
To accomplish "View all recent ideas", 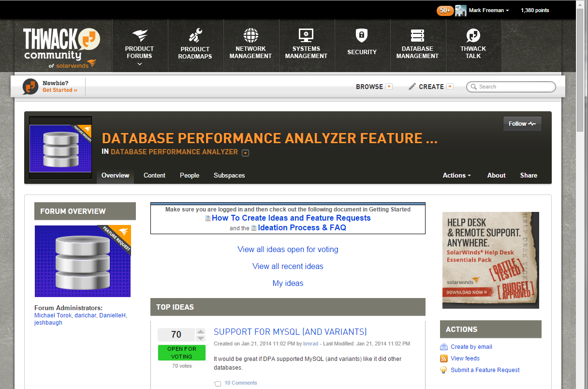I will (x=288, y=266).
